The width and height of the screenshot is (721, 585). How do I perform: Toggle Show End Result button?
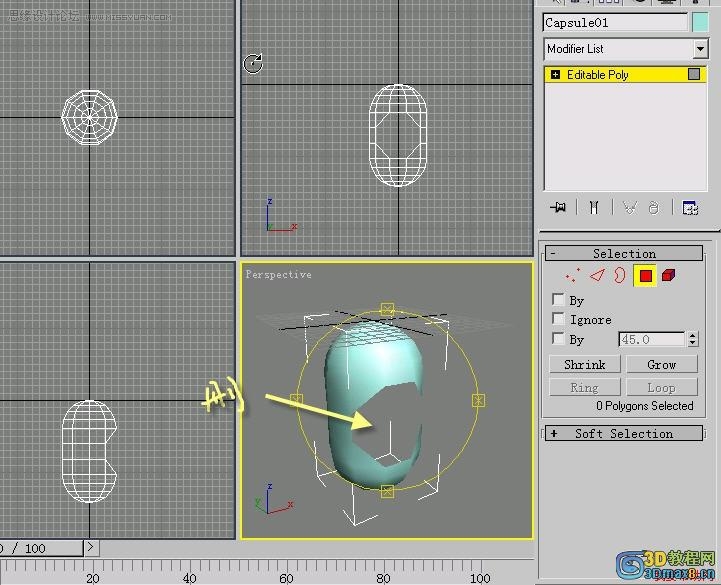click(x=594, y=207)
